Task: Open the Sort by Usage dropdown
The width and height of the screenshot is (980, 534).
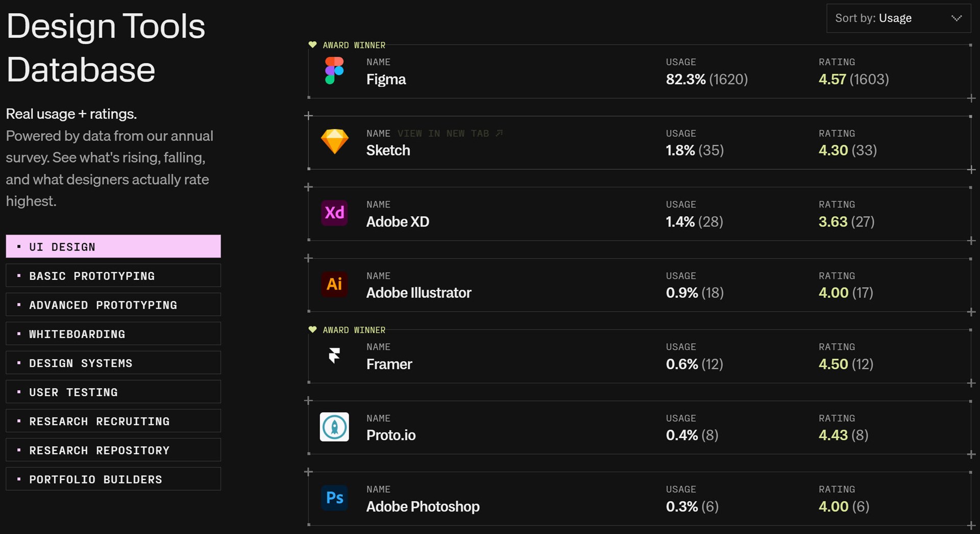Action: pos(898,18)
